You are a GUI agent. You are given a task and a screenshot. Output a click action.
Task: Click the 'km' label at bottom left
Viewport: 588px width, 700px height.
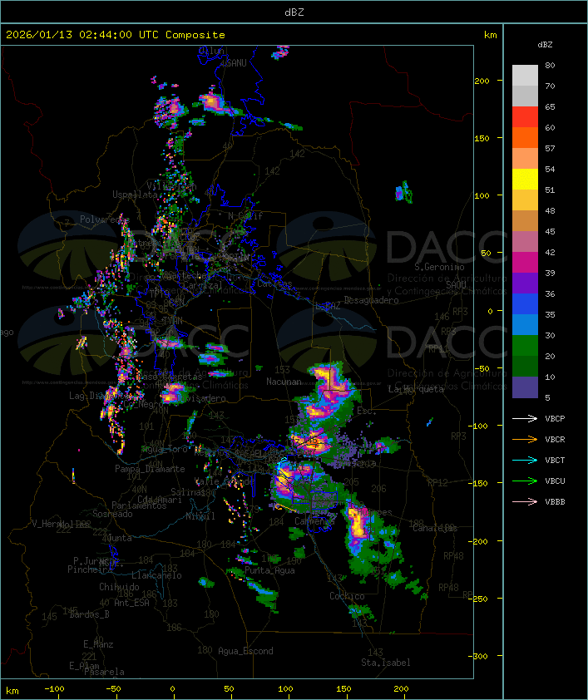[12, 691]
